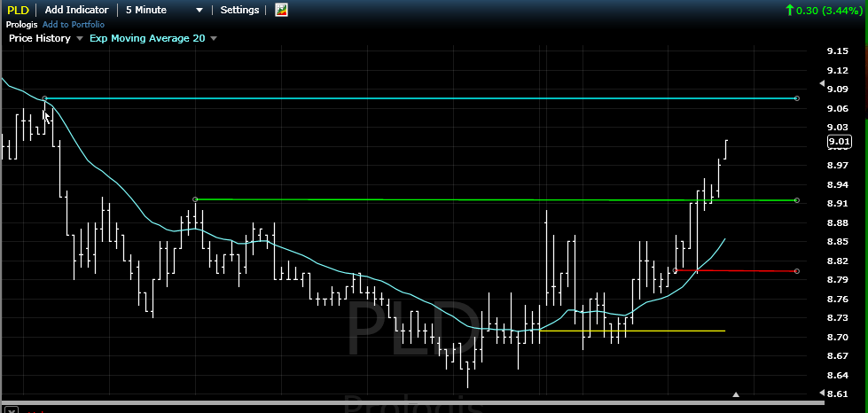Image resolution: width=868 pixels, height=413 pixels.
Task: Expand the Price History dropdown arrow
Action: click(x=79, y=38)
